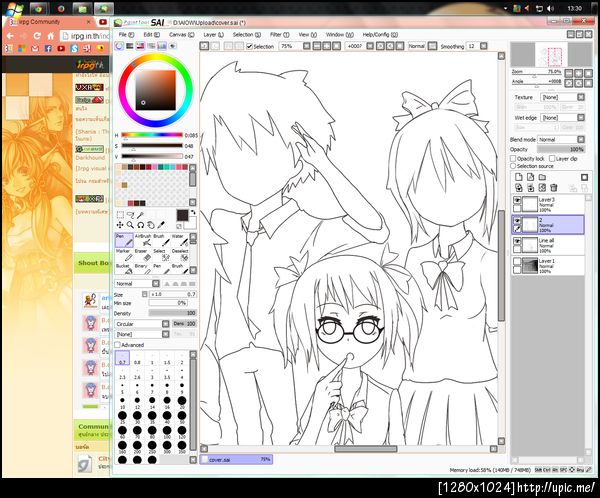Open the brush mode Normal dropdown

tap(137, 284)
